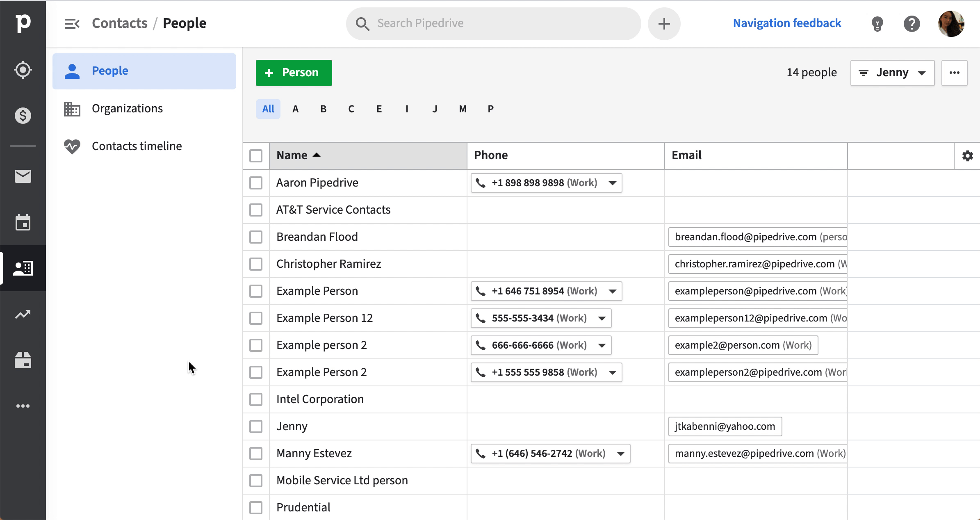This screenshot has width=980, height=520.
Task: Check the Breandan Flood row checkbox
Action: coord(256,237)
